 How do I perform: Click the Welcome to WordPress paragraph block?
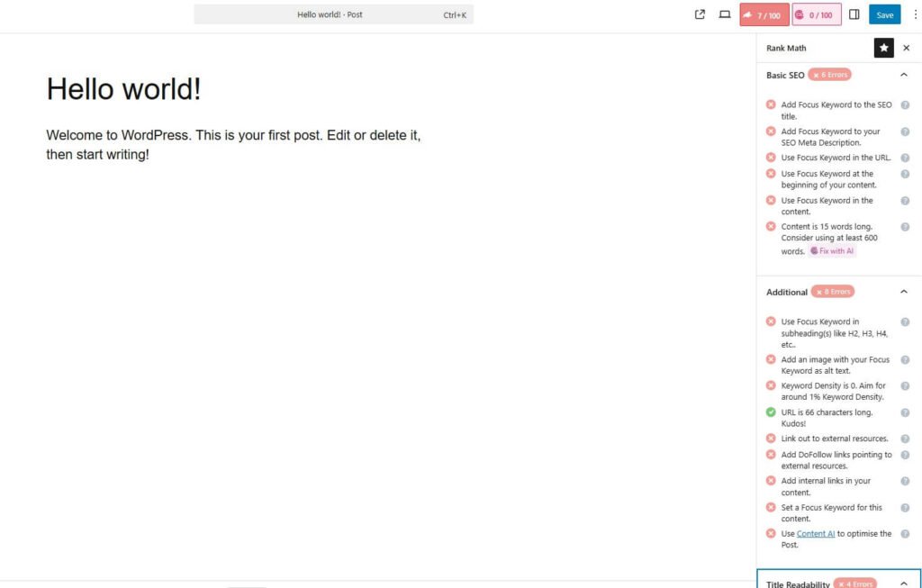pos(233,145)
